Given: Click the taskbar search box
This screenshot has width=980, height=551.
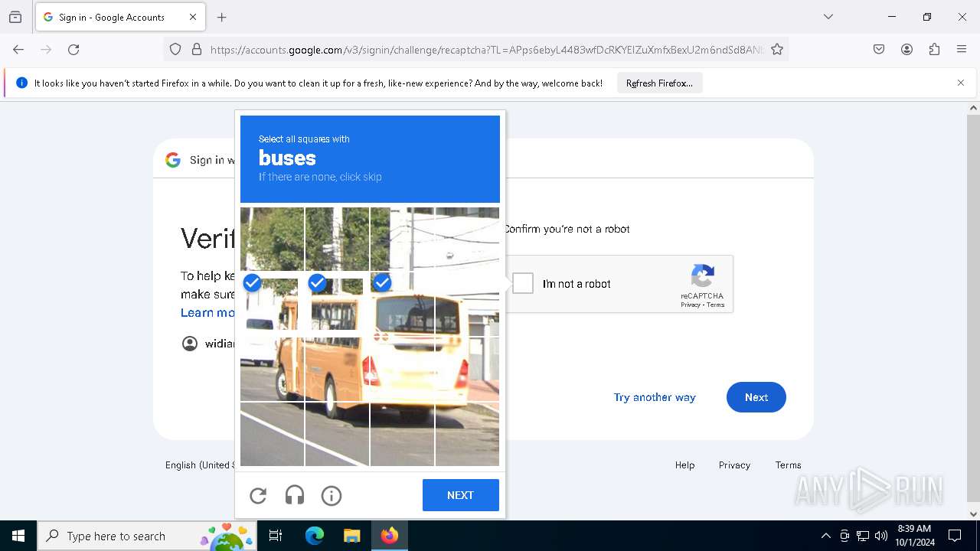Looking at the screenshot, I should point(148,536).
